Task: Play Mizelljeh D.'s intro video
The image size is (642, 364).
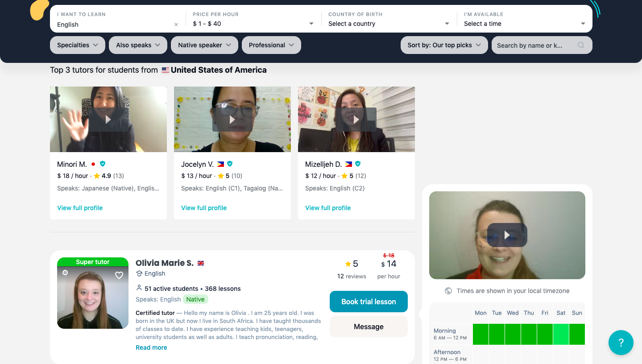Action: 356,120
